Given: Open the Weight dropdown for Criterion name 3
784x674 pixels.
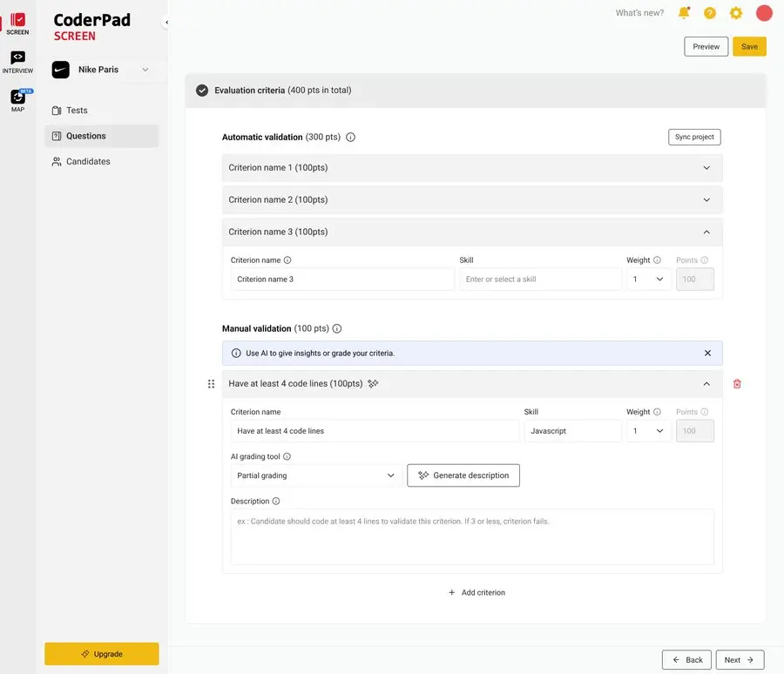Looking at the screenshot, I should point(648,279).
